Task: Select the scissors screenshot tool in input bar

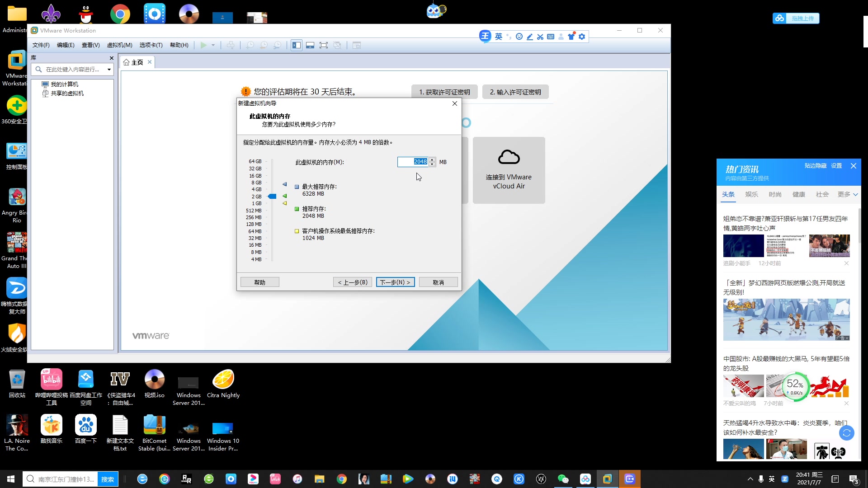Action: tap(540, 37)
